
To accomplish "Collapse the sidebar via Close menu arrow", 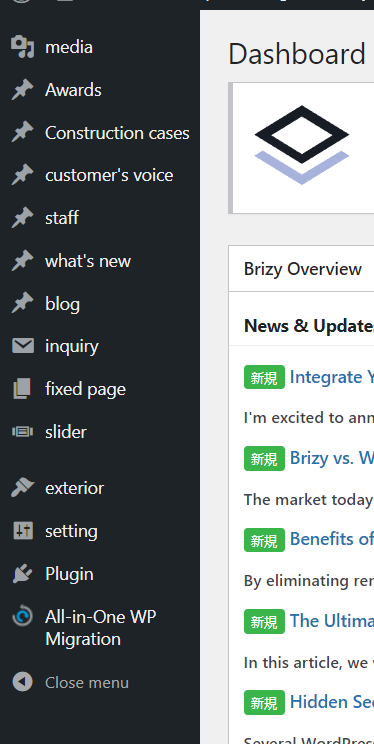I will [22, 682].
